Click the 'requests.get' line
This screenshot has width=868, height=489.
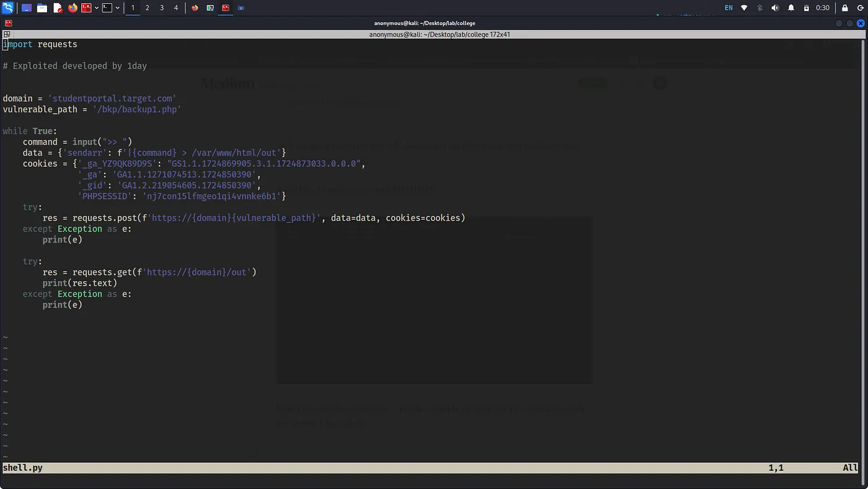pyautogui.click(x=149, y=272)
